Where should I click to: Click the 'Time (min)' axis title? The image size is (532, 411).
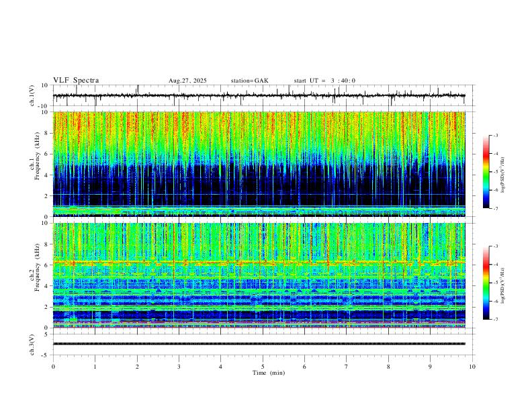click(x=269, y=373)
